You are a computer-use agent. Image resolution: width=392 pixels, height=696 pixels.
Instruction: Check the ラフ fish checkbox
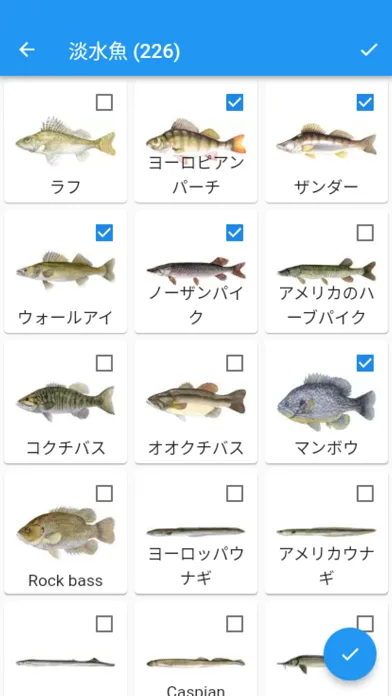pyautogui.click(x=104, y=103)
